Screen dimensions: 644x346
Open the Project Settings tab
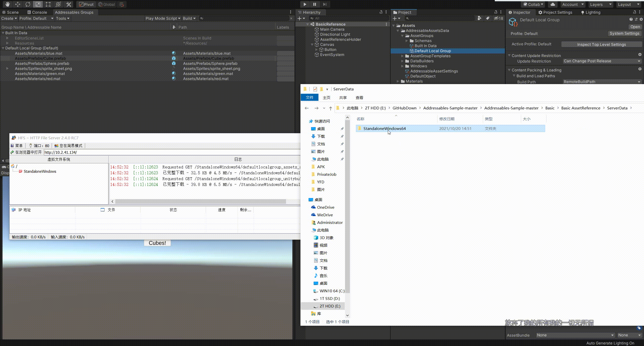click(x=555, y=12)
